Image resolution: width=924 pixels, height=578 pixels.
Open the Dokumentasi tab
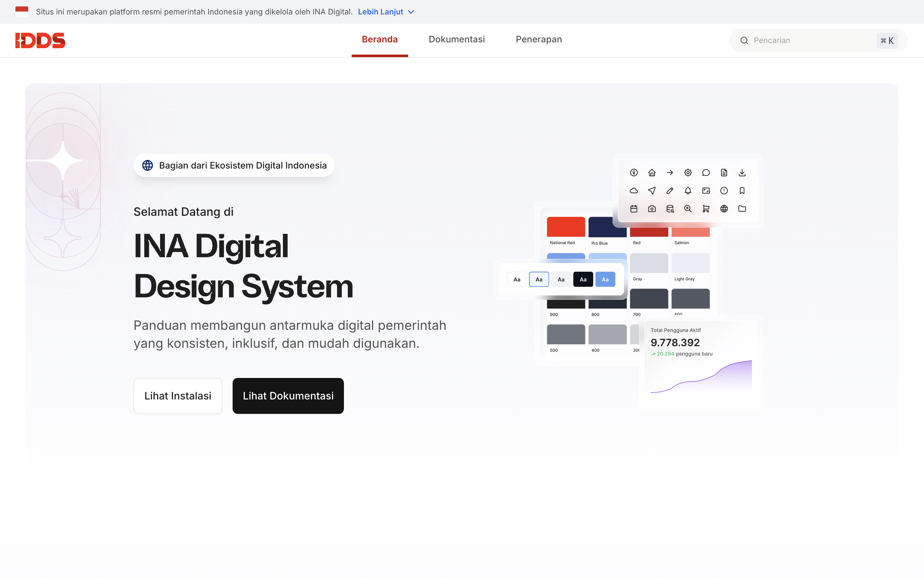pyautogui.click(x=457, y=39)
